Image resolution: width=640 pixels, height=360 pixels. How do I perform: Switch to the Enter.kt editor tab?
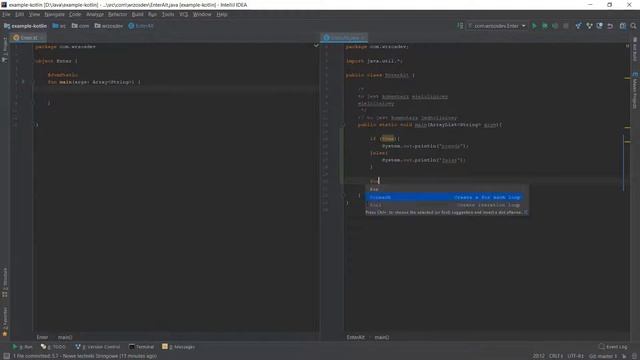[28, 38]
